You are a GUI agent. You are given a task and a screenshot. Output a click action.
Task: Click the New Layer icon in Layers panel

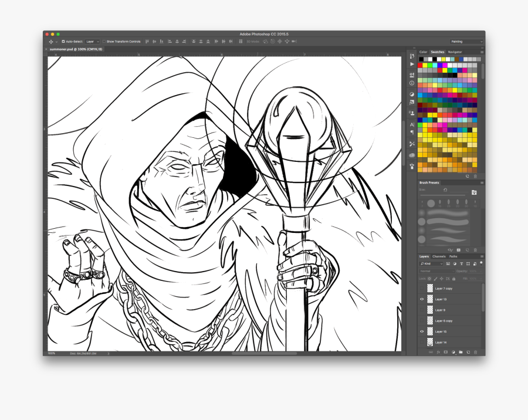point(468,352)
